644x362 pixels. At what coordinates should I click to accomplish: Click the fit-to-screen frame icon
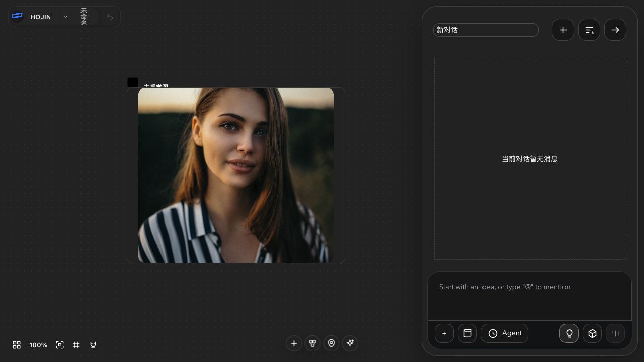tap(60, 345)
